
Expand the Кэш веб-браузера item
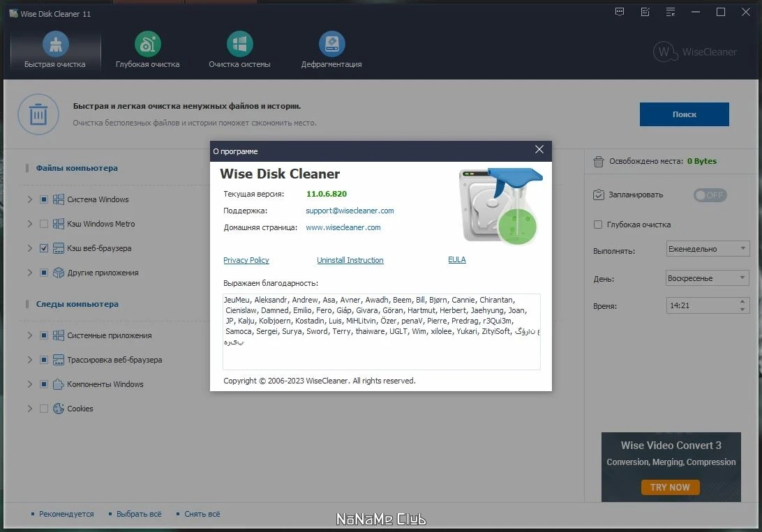pyautogui.click(x=29, y=248)
